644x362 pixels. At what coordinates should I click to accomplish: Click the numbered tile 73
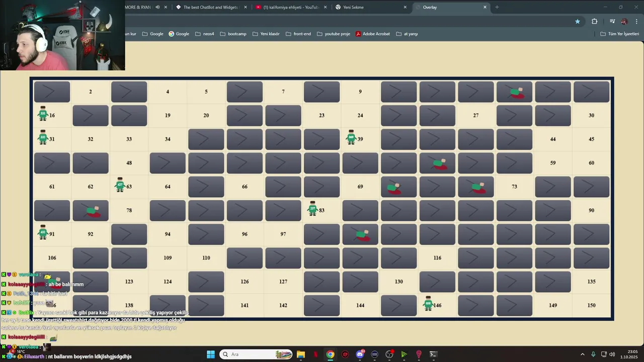coord(514,187)
